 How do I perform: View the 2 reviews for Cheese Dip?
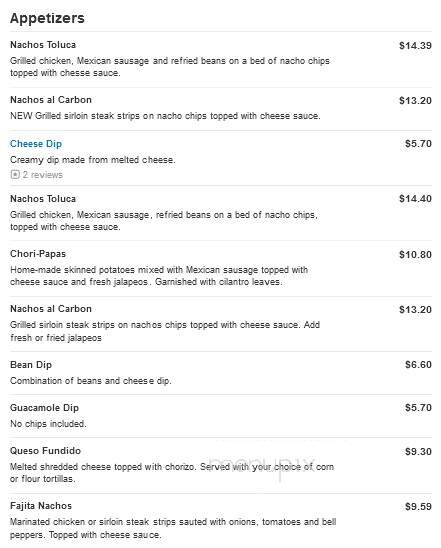pos(42,174)
